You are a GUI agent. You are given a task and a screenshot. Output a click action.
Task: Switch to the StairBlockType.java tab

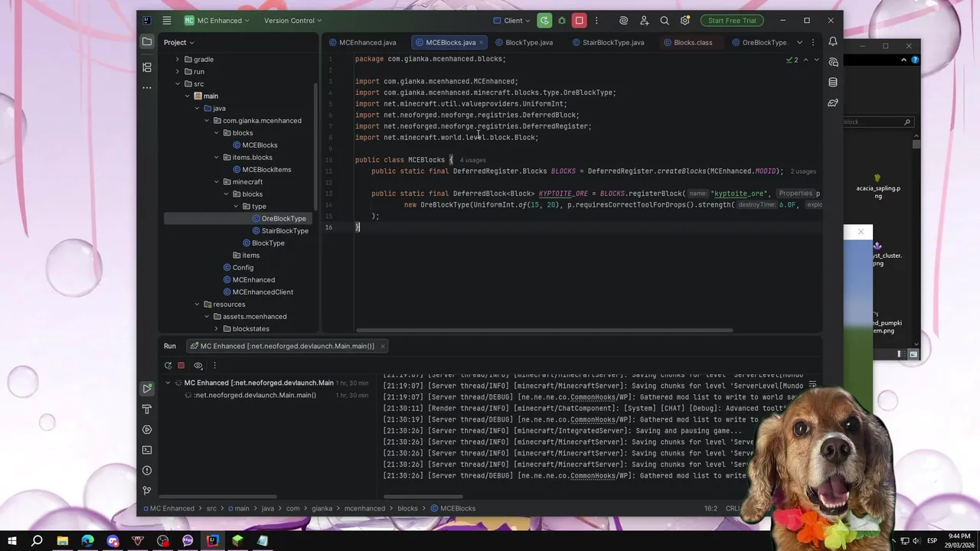608,42
